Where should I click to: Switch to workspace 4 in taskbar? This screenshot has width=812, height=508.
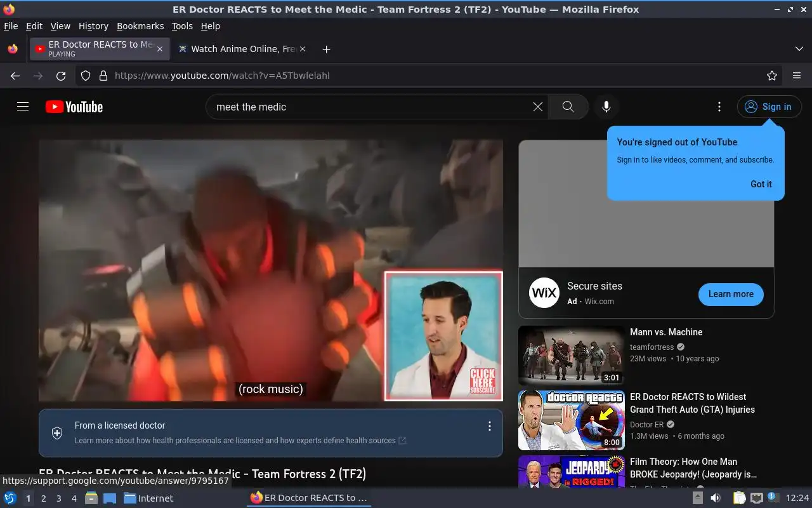click(74, 498)
